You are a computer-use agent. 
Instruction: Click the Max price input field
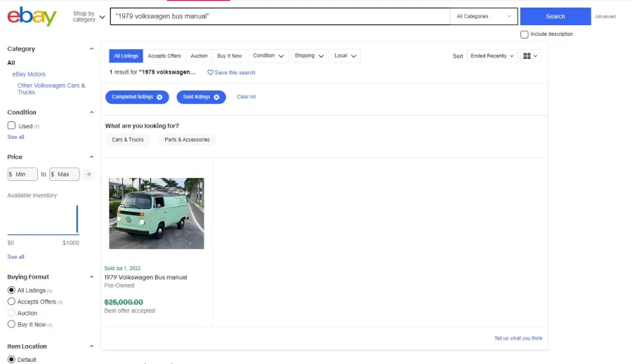(x=65, y=175)
